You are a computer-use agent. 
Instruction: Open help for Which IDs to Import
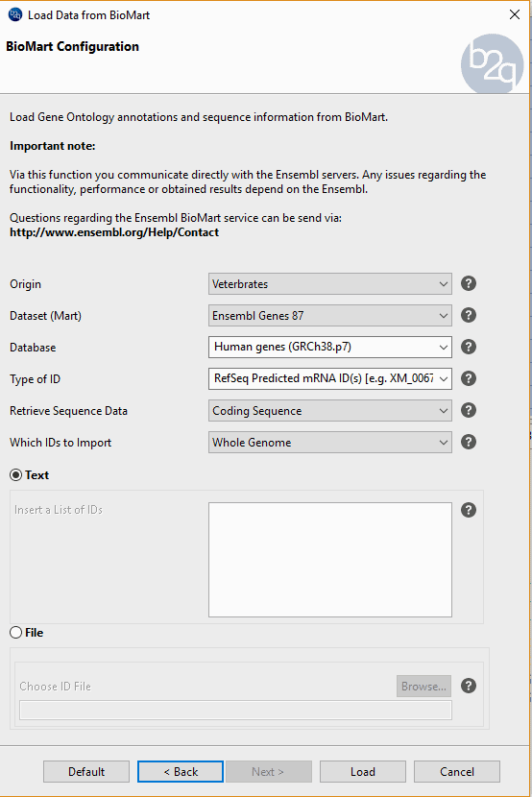469,442
